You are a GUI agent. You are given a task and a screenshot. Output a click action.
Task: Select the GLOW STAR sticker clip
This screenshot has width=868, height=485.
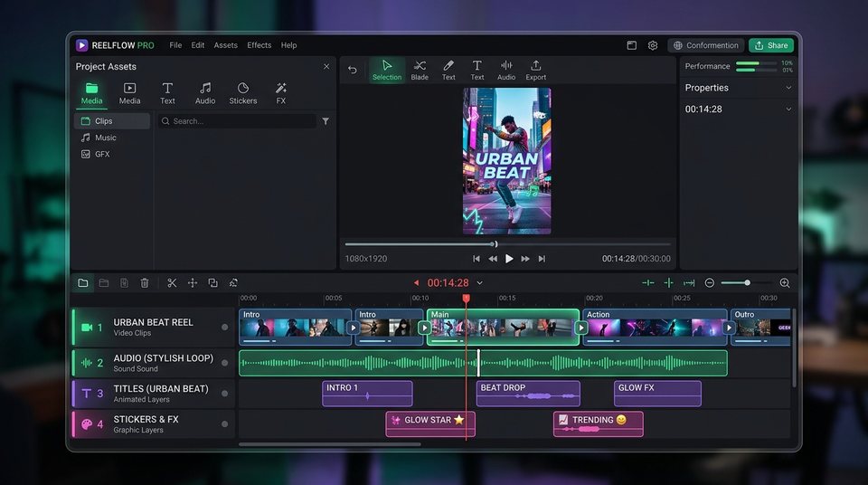click(430, 423)
